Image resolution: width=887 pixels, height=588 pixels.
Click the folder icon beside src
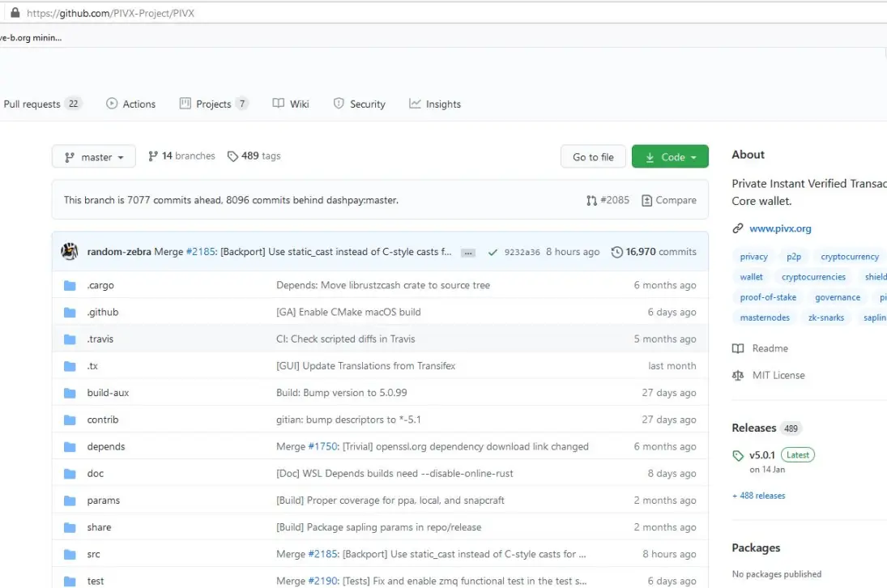70,555
